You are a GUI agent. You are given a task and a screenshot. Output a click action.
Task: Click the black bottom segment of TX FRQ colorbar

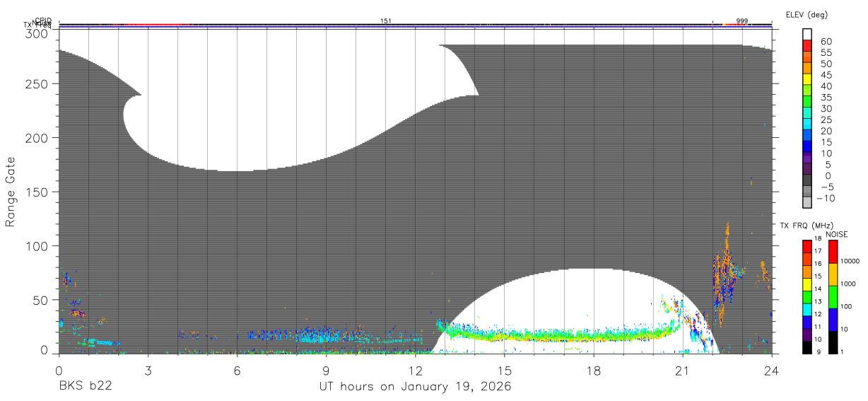(x=807, y=347)
